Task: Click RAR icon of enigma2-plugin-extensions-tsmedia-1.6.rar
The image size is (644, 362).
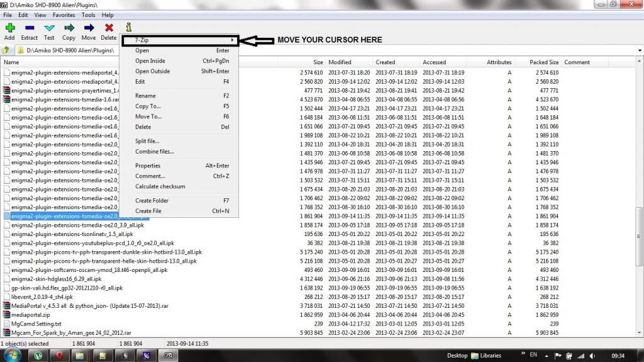Action: (x=6, y=99)
